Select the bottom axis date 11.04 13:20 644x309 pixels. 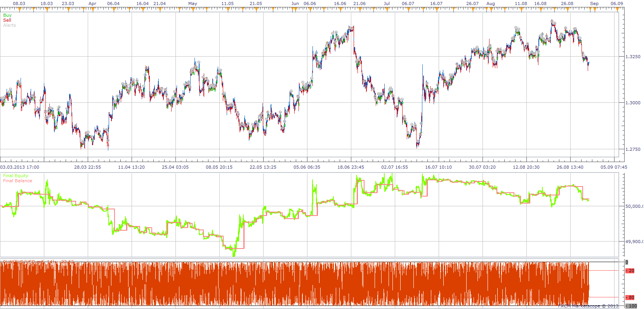132,167
